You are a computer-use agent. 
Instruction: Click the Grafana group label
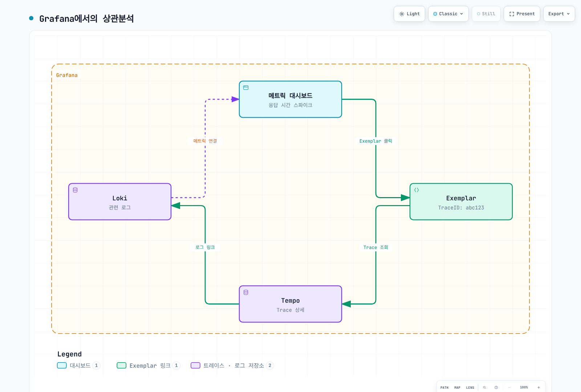point(67,75)
